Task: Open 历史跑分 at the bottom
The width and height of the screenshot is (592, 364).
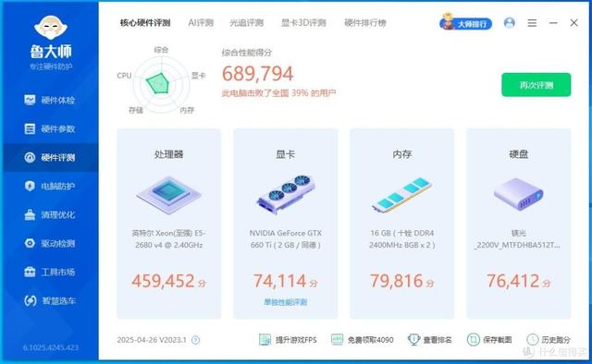Action: pyautogui.click(x=549, y=340)
